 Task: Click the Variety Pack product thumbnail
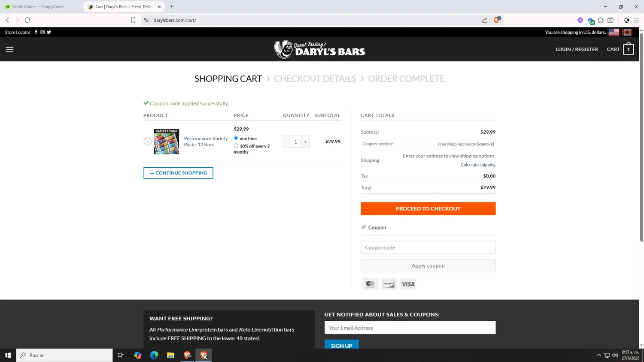click(167, 142)
